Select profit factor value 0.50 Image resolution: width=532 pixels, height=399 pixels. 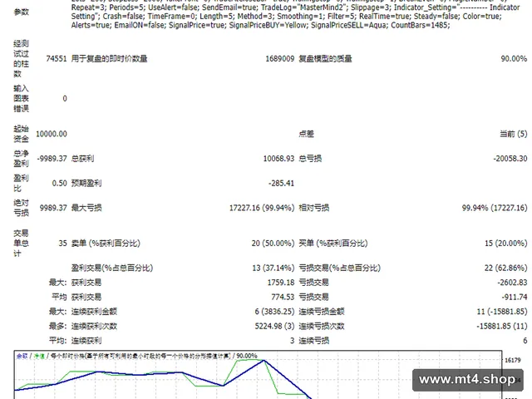(59, 183)
